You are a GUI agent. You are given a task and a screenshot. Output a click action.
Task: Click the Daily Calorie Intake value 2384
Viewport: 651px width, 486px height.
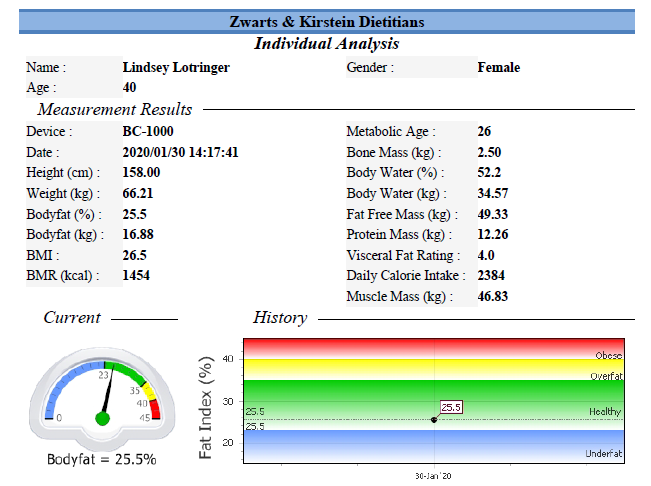(x=491, y=276)
